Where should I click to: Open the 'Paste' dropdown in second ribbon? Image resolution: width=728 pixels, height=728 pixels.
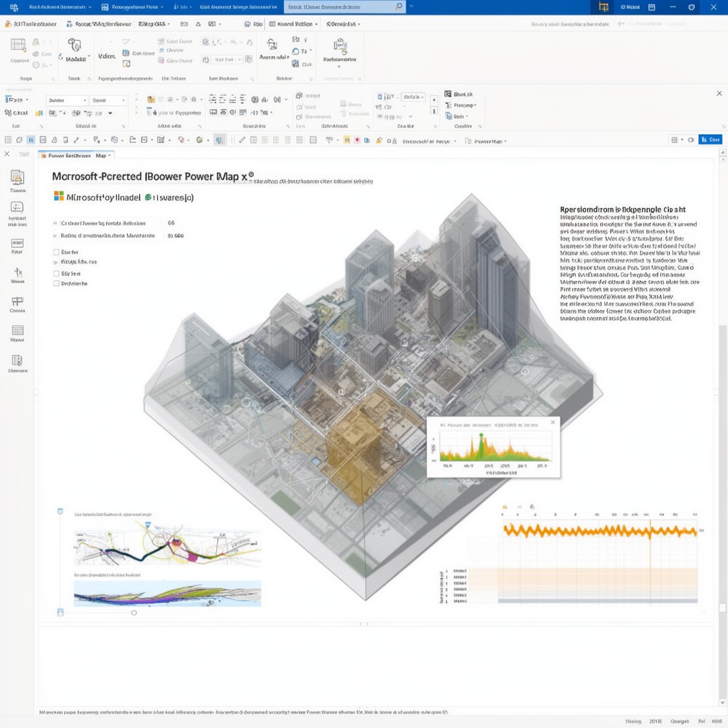[17, 100]
